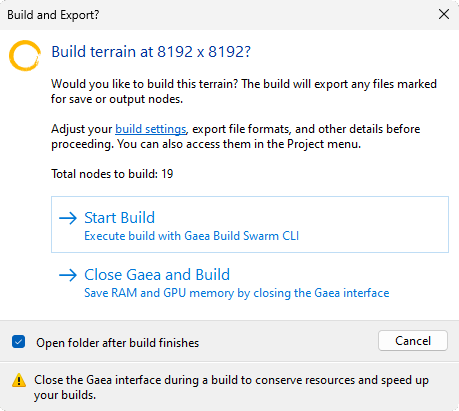
Task: Click the arrow icon beside Start Build
Action: (68, 218)
